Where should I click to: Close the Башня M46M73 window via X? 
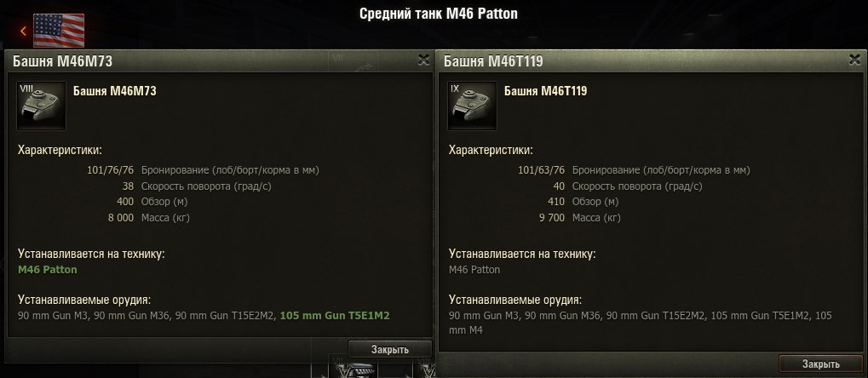[x=423, y=60]
